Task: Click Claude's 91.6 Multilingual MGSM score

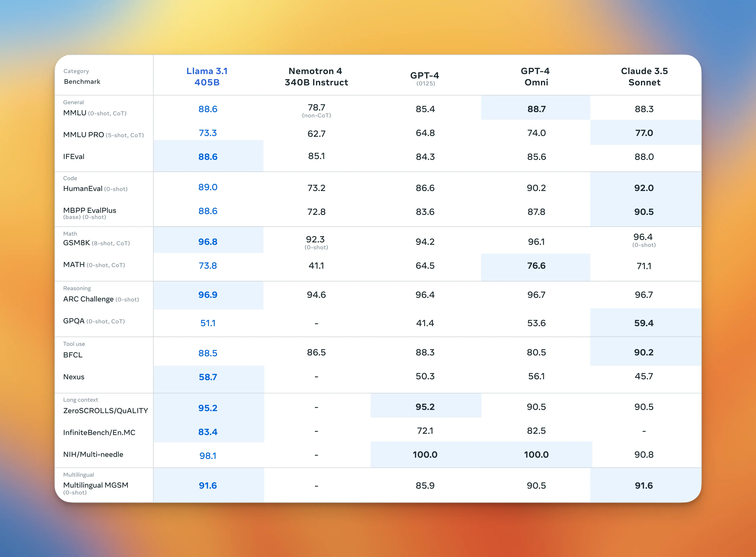Action: (x=644, y=486)
